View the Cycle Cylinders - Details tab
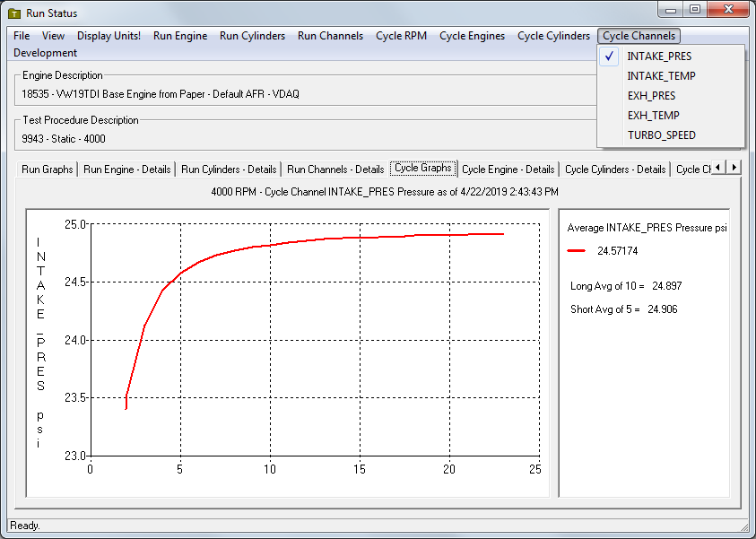The image size is (756, 539). coord(615,170)
